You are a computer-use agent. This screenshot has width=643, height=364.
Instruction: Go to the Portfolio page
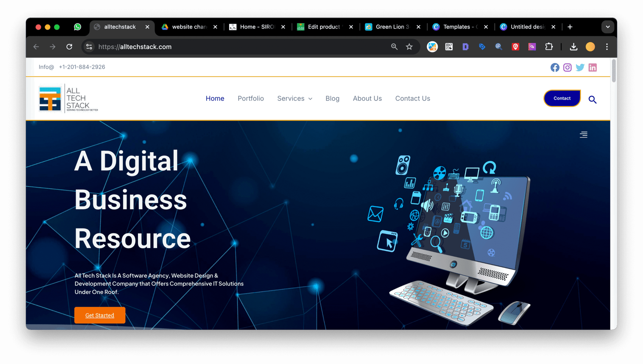coord(251,98)
